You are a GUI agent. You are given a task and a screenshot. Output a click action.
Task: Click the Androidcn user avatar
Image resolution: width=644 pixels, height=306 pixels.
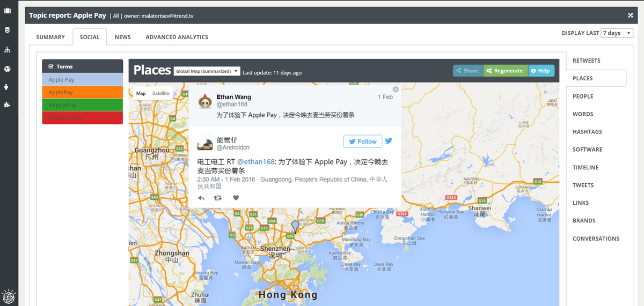(x=205, y=144)
